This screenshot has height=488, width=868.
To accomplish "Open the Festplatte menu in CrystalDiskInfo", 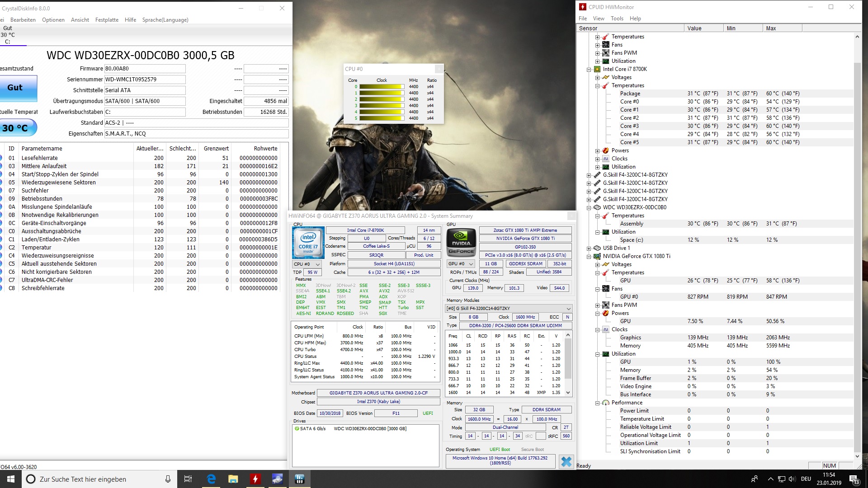I will point(107,20).
